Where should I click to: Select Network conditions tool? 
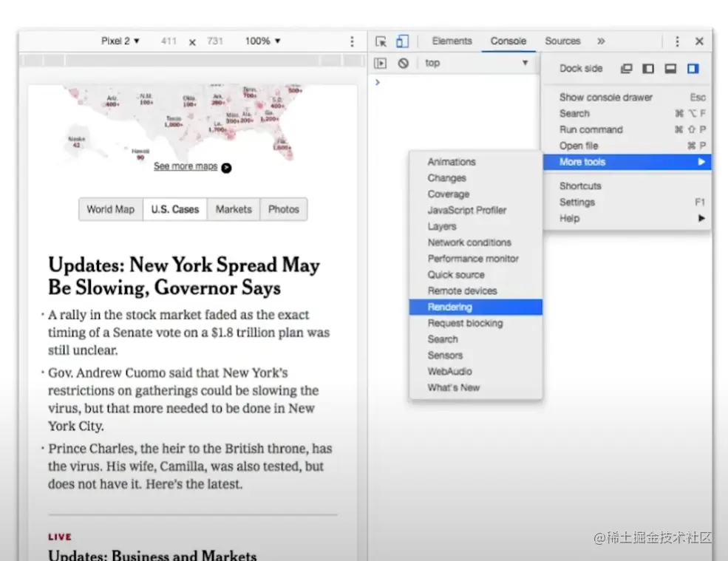475,242
